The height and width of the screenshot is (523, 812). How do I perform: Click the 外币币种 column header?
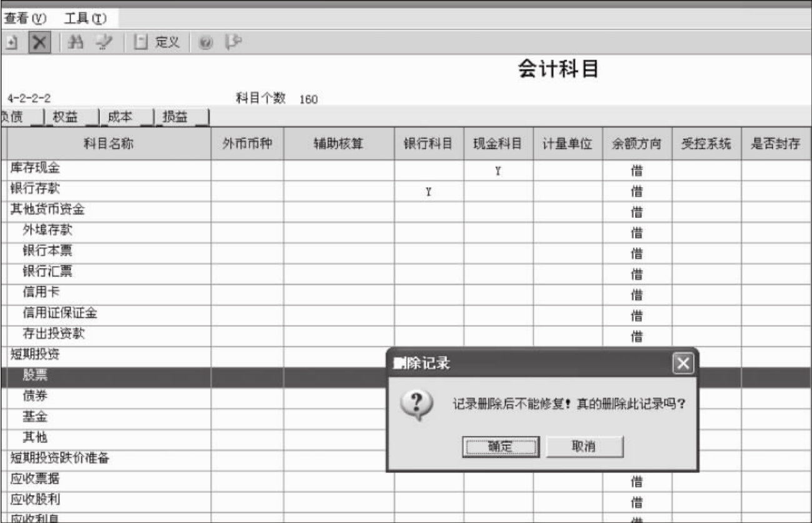coord(247,144)
